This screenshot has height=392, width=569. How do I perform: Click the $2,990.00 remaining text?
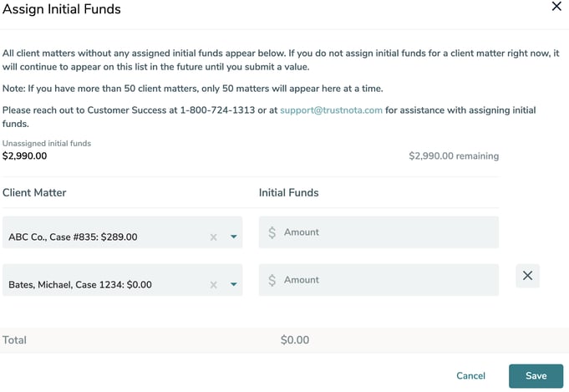click(454, 156)
